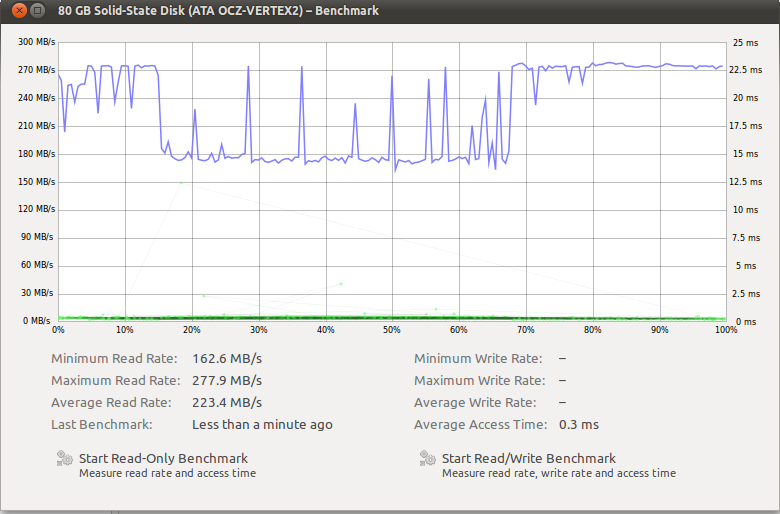The image size is (780, 514).
Task: Click the Maximum Read Rate value 277.9 MB/s
Action: [227, 381]
